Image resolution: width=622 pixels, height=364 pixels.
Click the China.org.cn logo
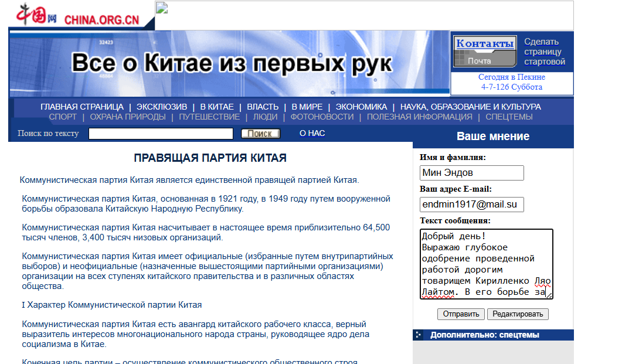78,15
